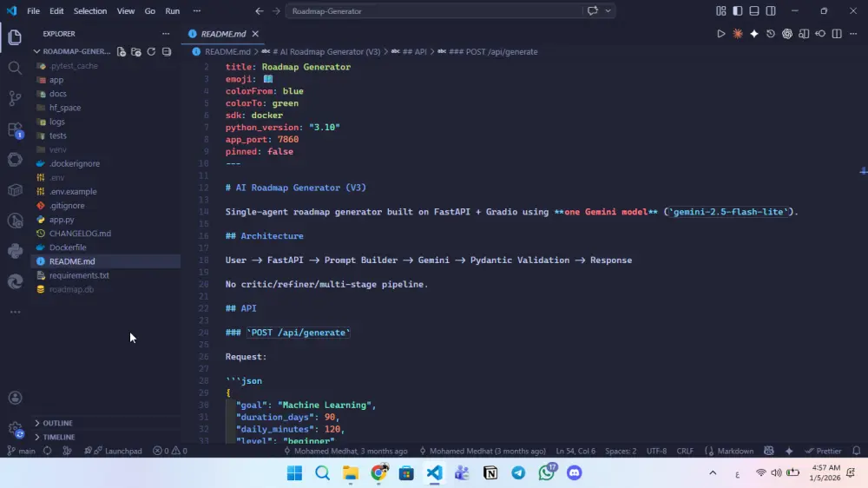Click the white sparkle AI icon in editor toolbar
The image size is (868, 488).
754,34
